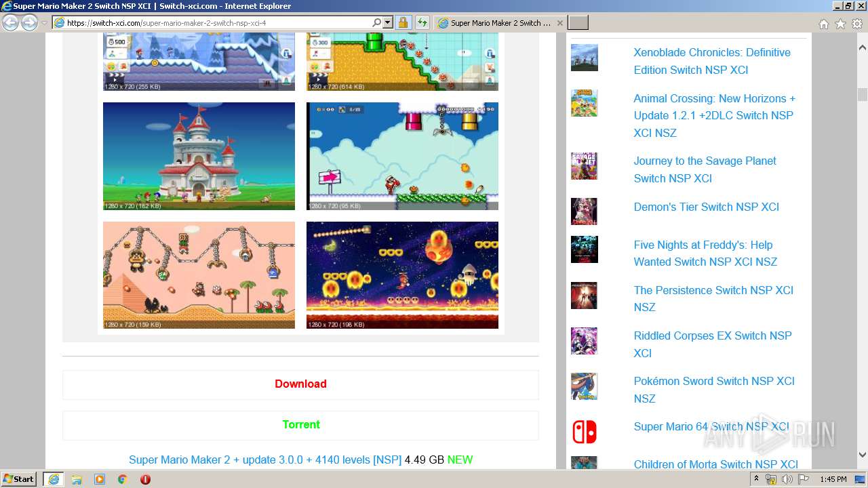
Task: Open the address bar autocomplete dropdown
Action: point(388,22)
